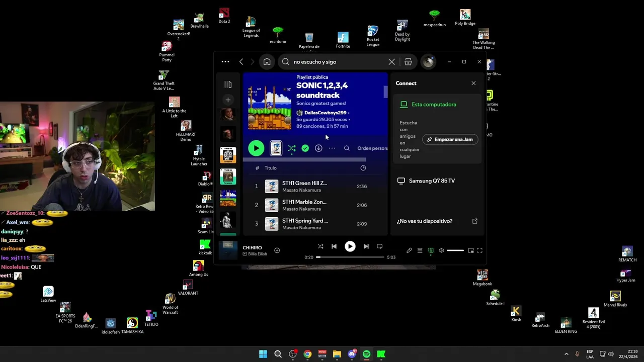
Task: Click the playlist pane vertical scrollbar
Action: (x=386, y=93)
